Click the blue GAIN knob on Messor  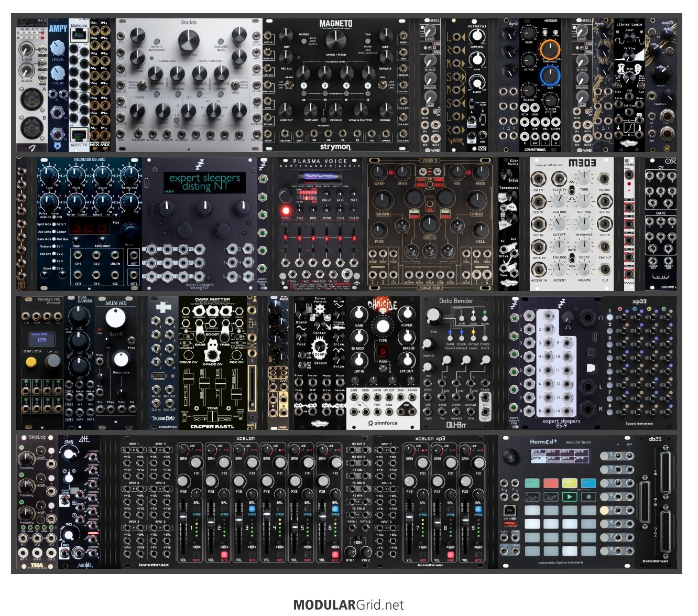click(550, 76)
